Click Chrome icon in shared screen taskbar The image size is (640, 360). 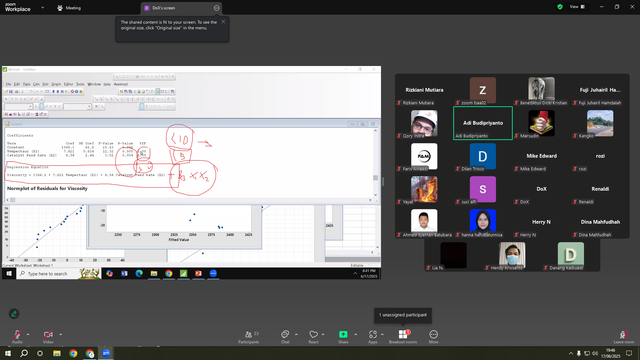pyautogui.click(x=169, y=273)
